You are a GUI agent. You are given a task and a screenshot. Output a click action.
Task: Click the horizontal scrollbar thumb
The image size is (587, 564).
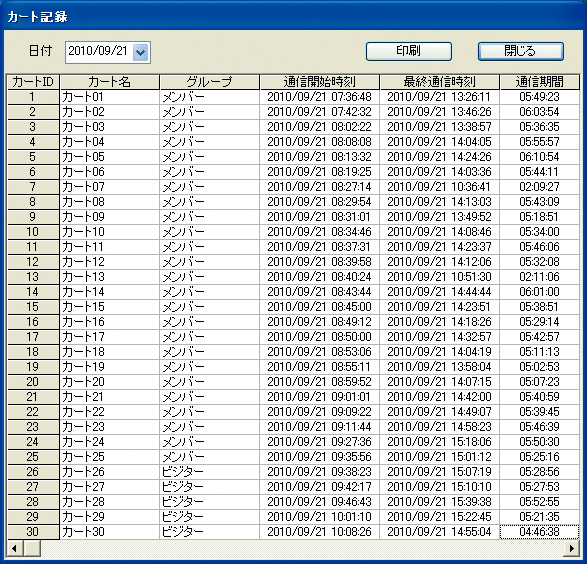pos(32,549)
